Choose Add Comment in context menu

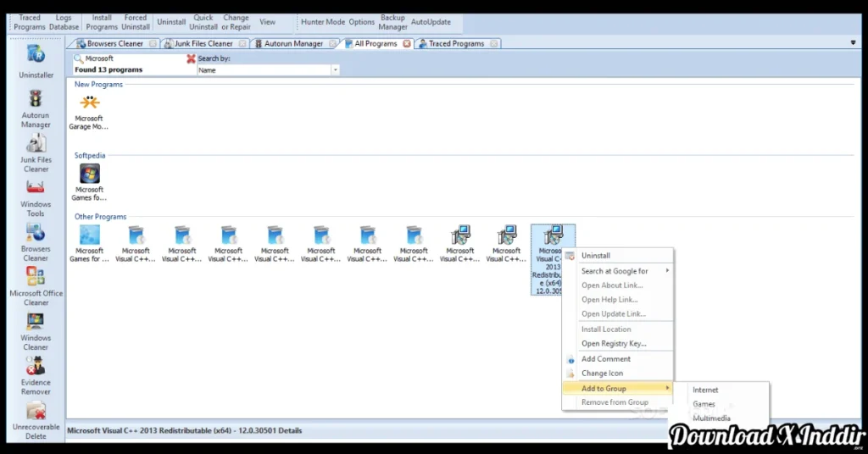click(618, 359)
